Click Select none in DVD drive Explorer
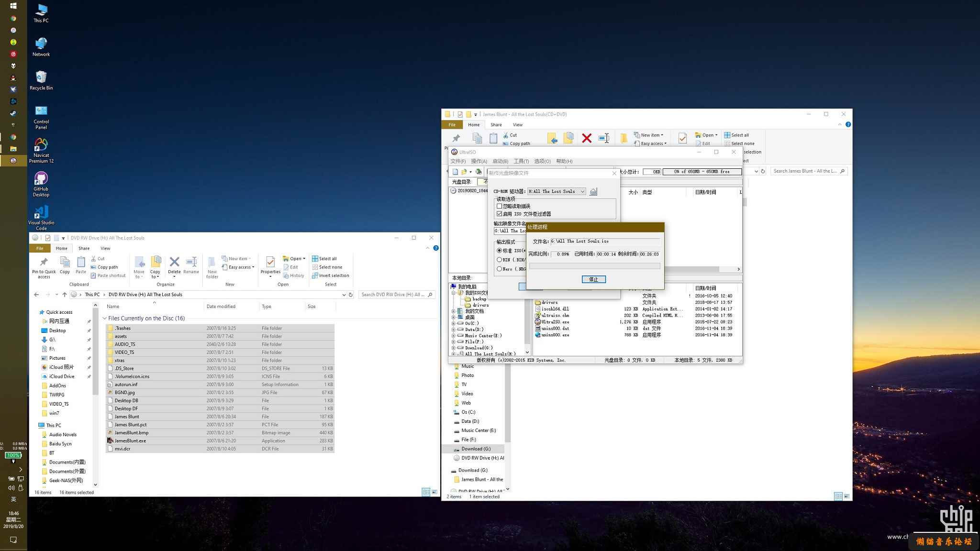Screen dimensions: 980x551 click(327, 267)
